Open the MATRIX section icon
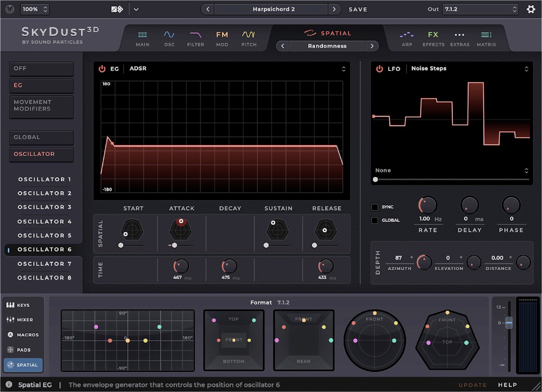The height and width of the screenshot is (392, 542). pyautogui.click(x=486, y=35)
